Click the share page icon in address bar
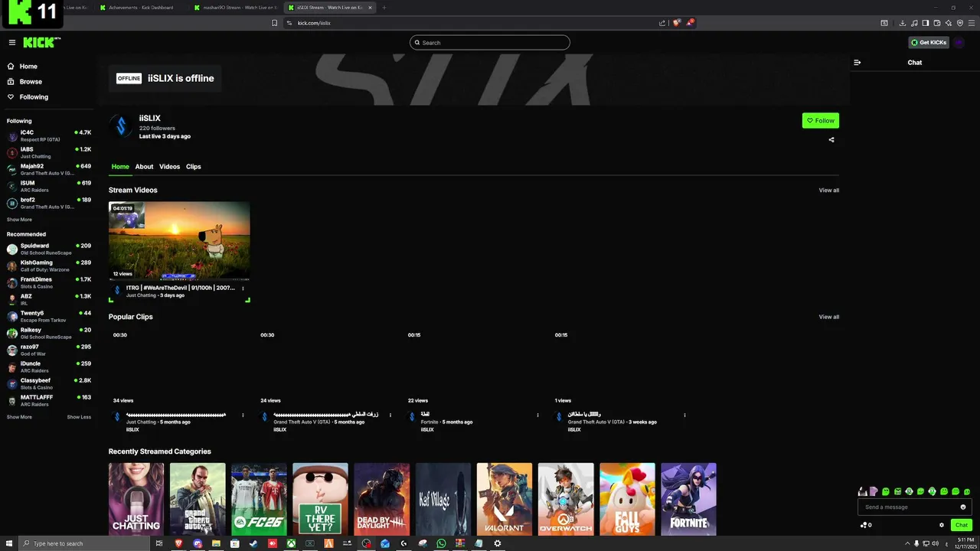The width and height of the screenshot is (980, 551). pos(662,23)
